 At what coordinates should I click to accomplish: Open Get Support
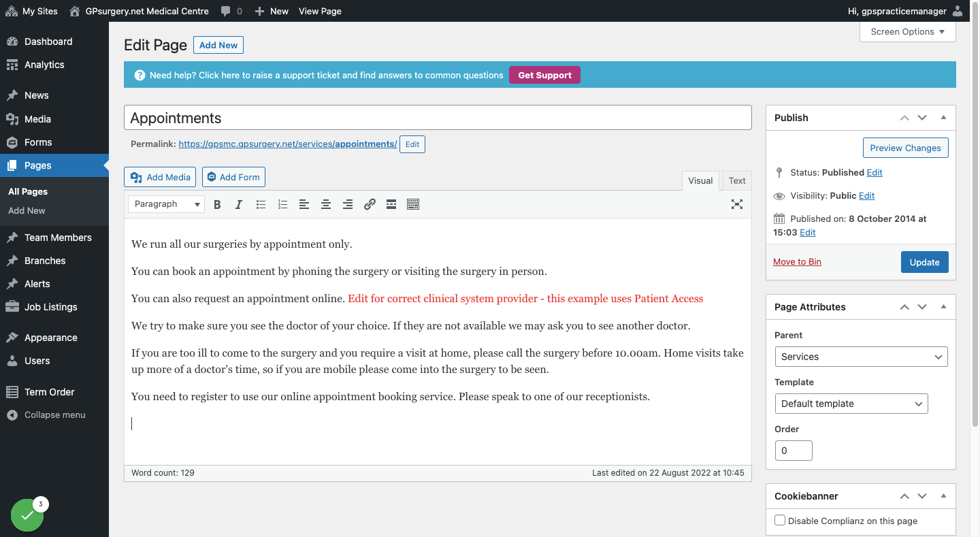(x=544, y=75)
